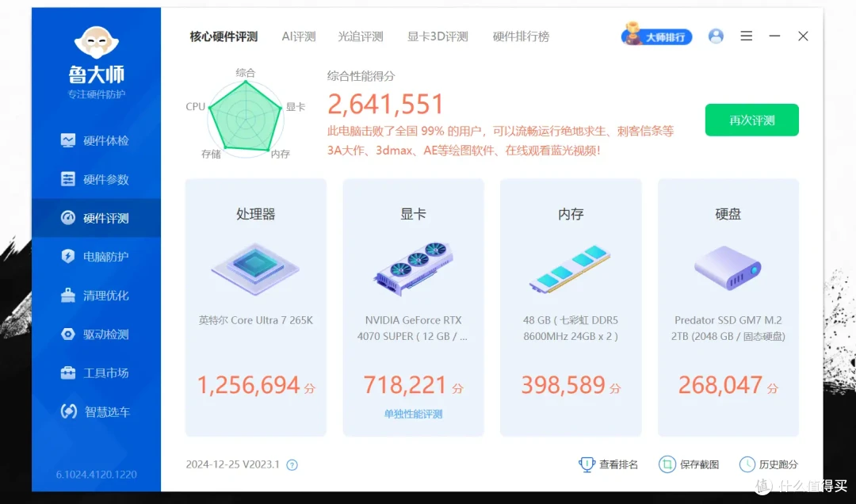Click the 再次评测 green button
Image resolution: width=856 pixels, height=504 pixels.
pos(751,120)
